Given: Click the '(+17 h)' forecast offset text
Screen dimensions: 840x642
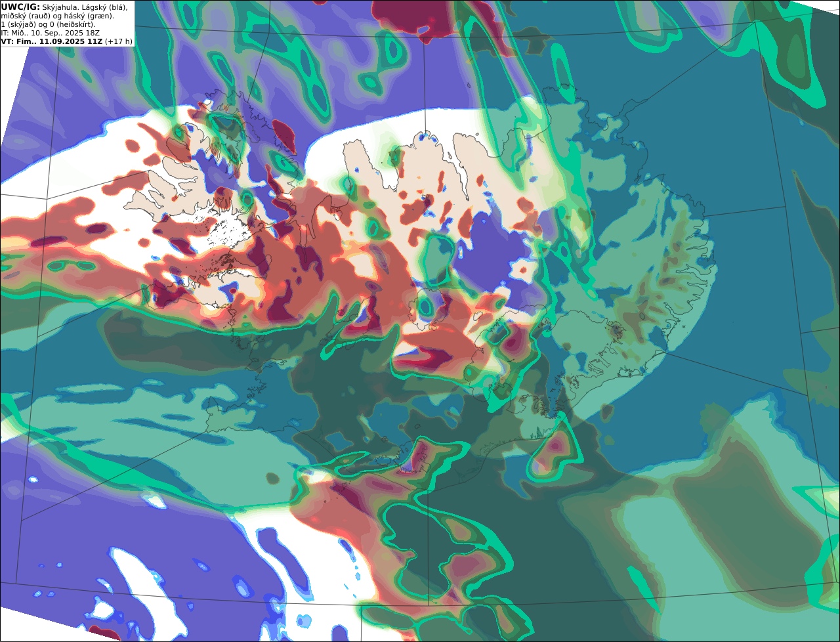Looking at the screenshot, I should [x=119, y=41].
